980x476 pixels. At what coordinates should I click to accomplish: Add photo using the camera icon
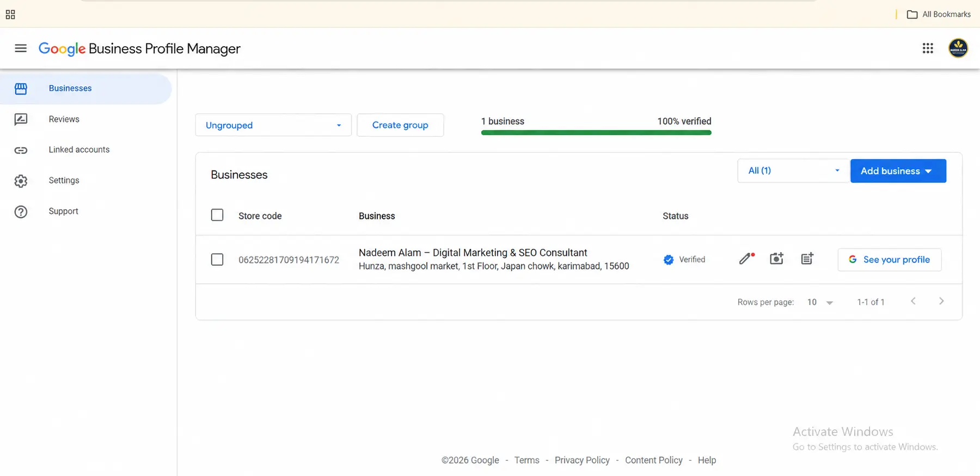777,258
